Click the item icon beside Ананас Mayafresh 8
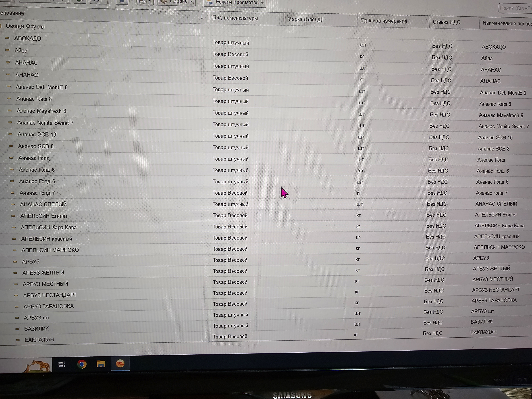The image size is (532, 399). pos(10,111)
